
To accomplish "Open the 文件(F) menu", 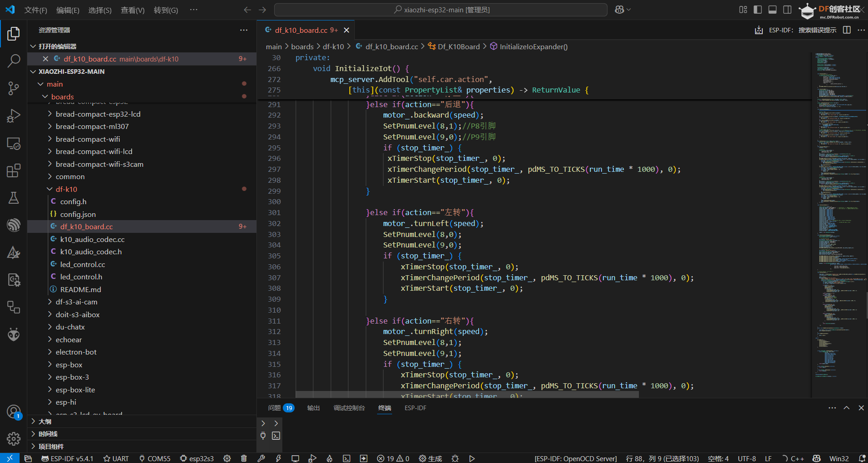I will coord(36,10).
